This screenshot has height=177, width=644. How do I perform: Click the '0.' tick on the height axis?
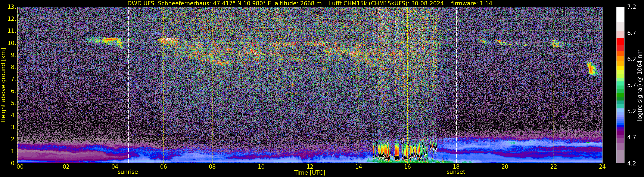[x=13, y=163]
